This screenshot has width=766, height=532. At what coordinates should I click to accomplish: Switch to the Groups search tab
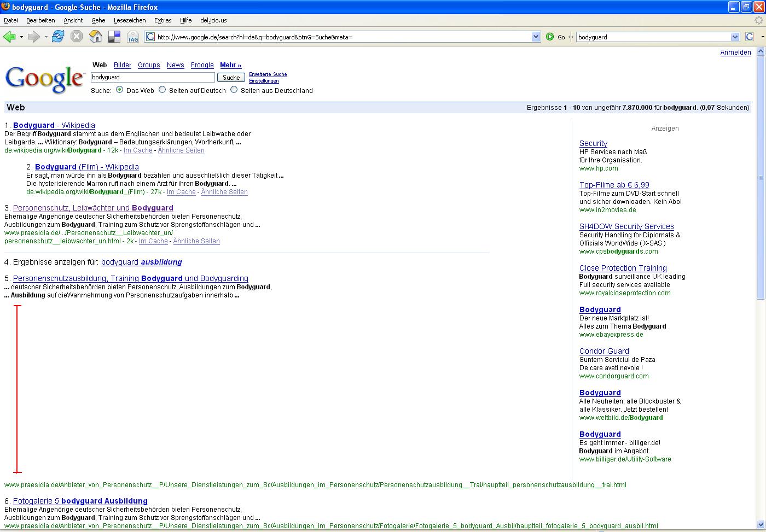pyautogui.click(x=149, y=65)
